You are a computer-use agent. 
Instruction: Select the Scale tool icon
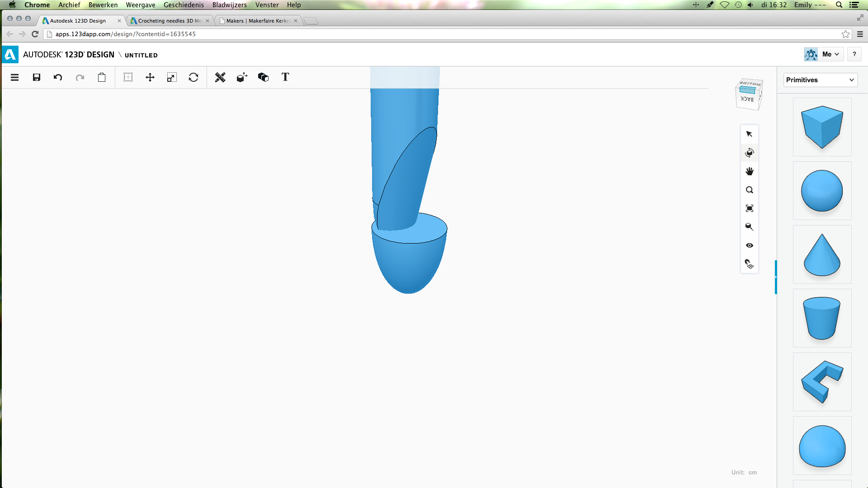click(171, 77)
